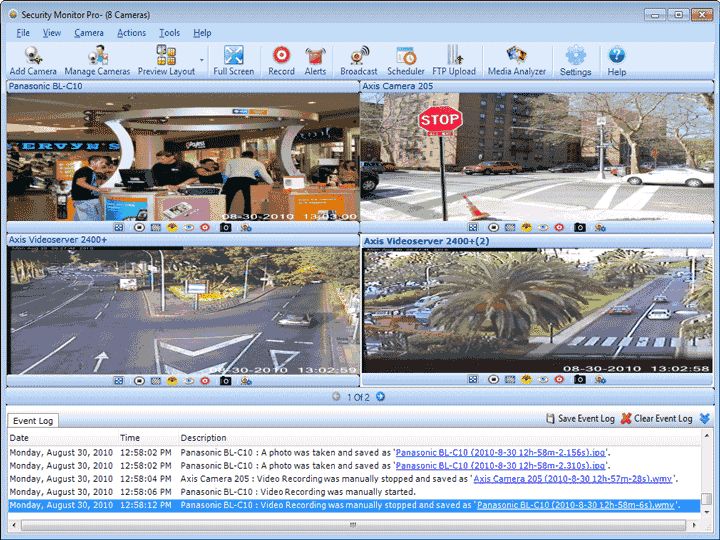Take a photo from Axis Camera 205
This screenshot has height=540, width=720.
579,227
